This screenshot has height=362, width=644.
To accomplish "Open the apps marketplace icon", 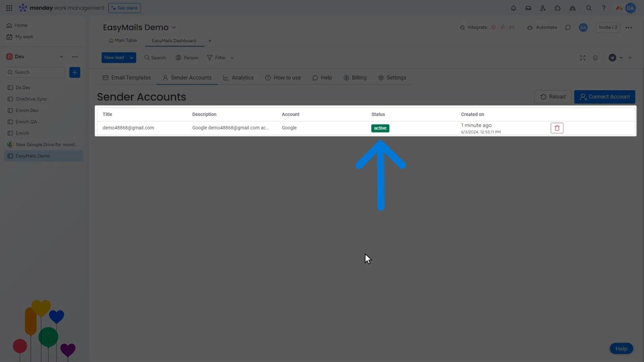I will [557, 8].
